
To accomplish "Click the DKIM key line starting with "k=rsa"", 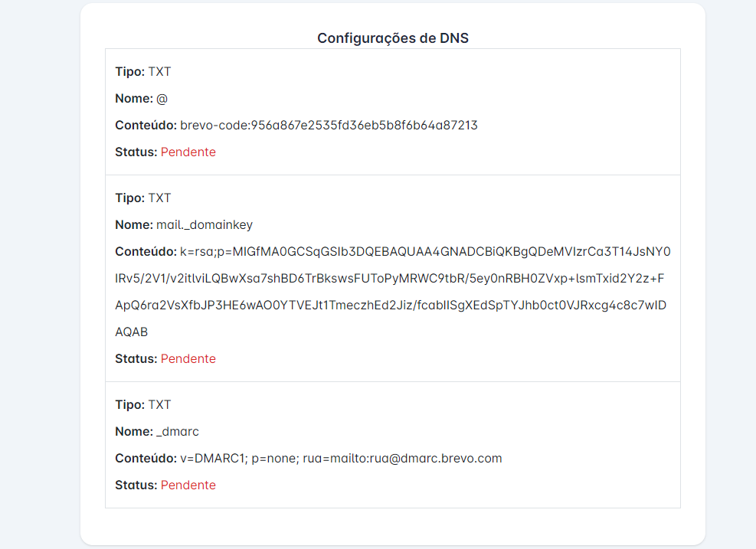I will pyautogui.click(x=425, y=251).
